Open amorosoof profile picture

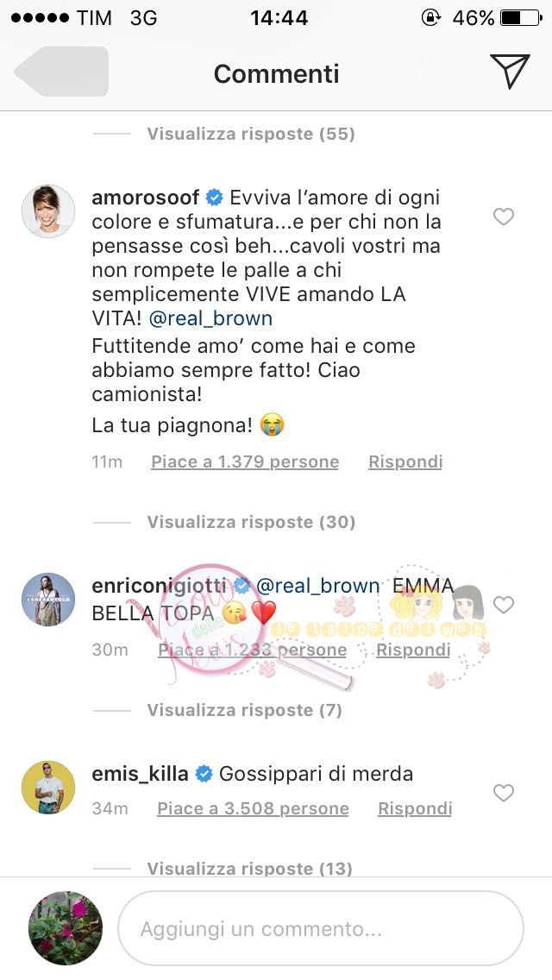(48, 211)
